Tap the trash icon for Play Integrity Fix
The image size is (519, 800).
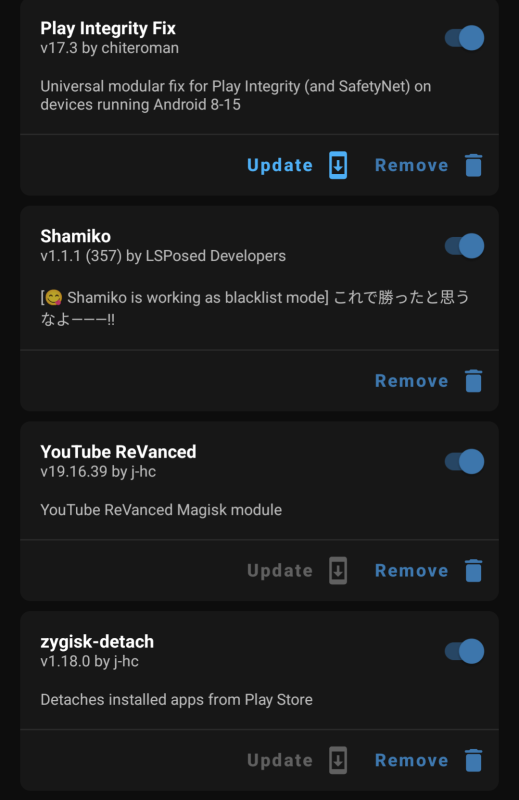(x=474, y=165)
